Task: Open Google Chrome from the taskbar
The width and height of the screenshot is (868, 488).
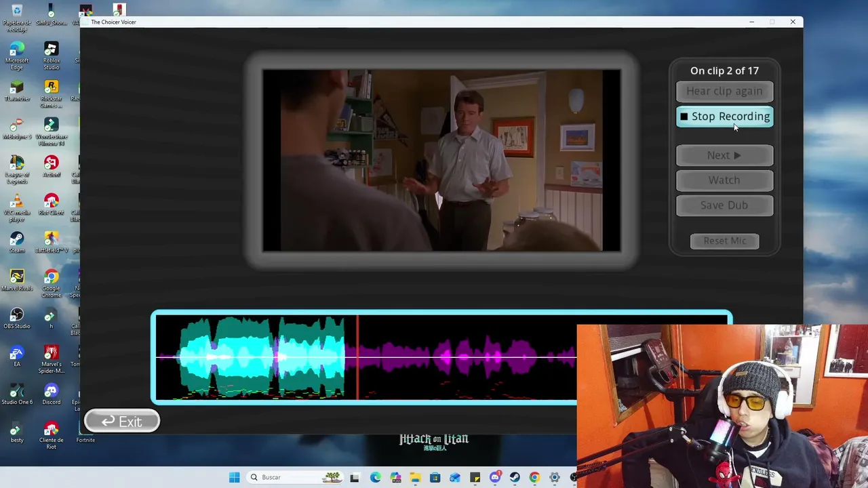Action: coord(534,477)
